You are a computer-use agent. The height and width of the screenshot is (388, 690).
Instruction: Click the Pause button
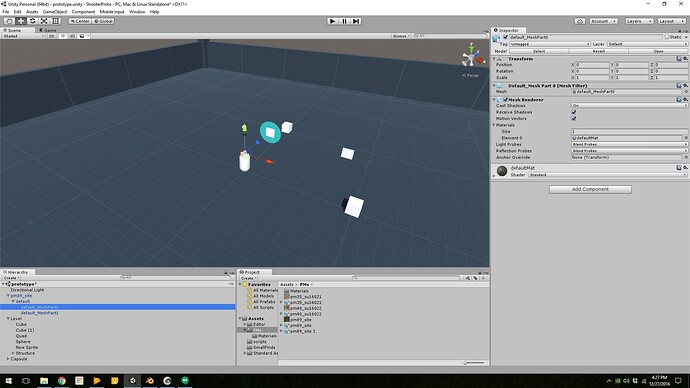point(344,21)
